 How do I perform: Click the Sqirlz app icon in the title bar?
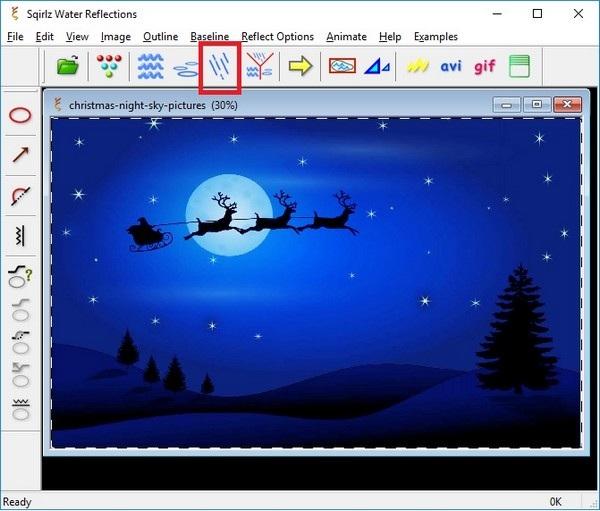pos(15,14)
